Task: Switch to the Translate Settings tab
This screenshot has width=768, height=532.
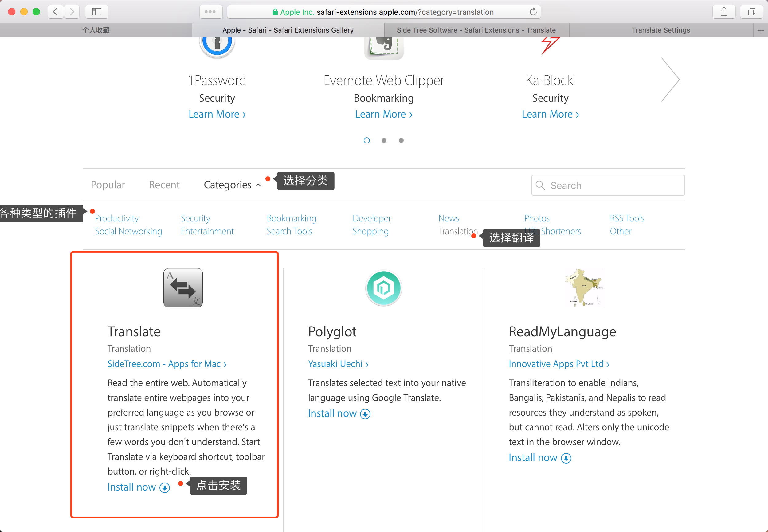Action: coord(661,30)
